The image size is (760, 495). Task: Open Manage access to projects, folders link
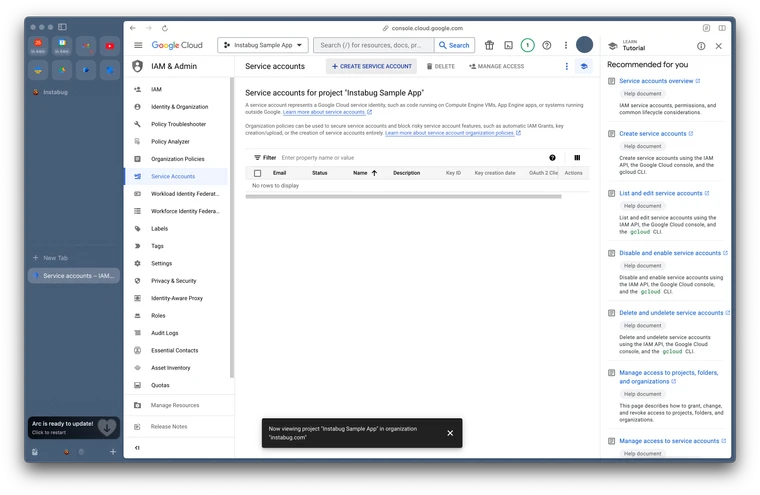(668, 377)
